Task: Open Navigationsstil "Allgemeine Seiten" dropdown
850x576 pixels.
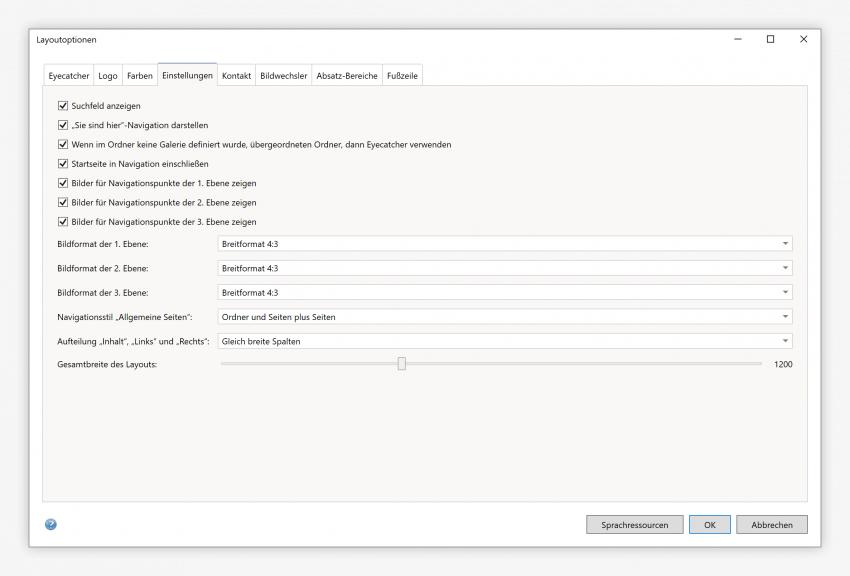Action: 504,317
